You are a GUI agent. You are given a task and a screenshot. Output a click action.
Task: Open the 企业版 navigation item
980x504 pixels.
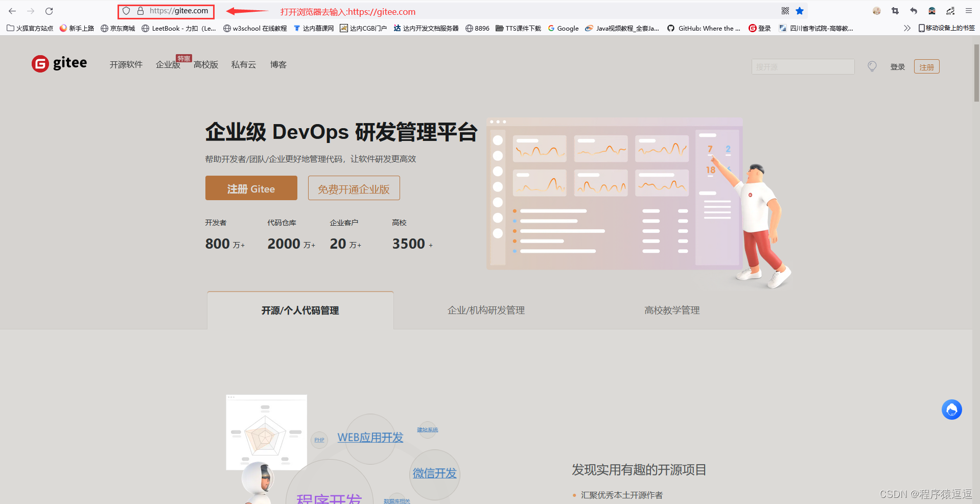(168, 64)
